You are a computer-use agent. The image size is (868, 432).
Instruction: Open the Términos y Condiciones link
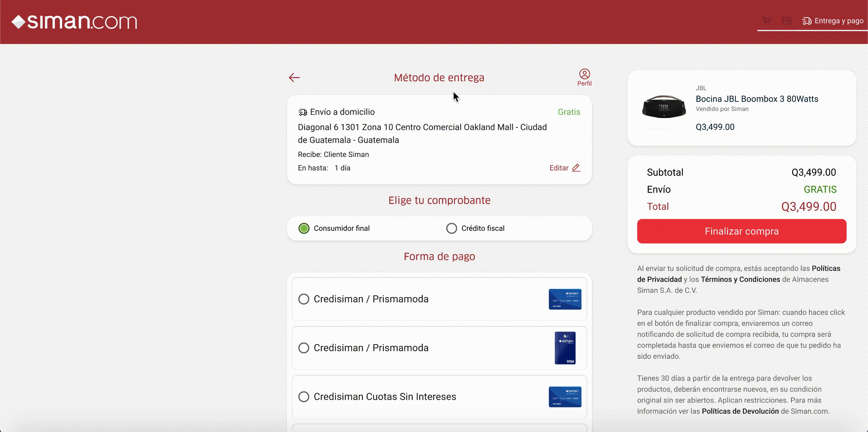click(x=741, y=279)
